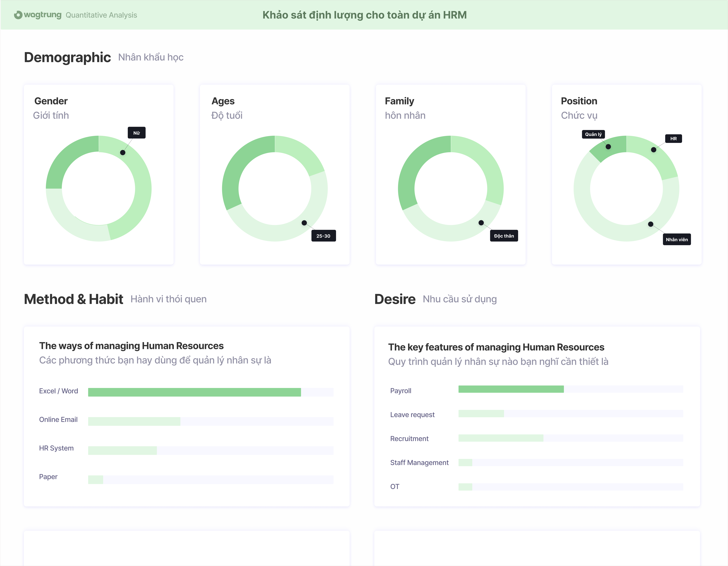
Task: Click the Độc thân tooltip label
Action: 504,236
